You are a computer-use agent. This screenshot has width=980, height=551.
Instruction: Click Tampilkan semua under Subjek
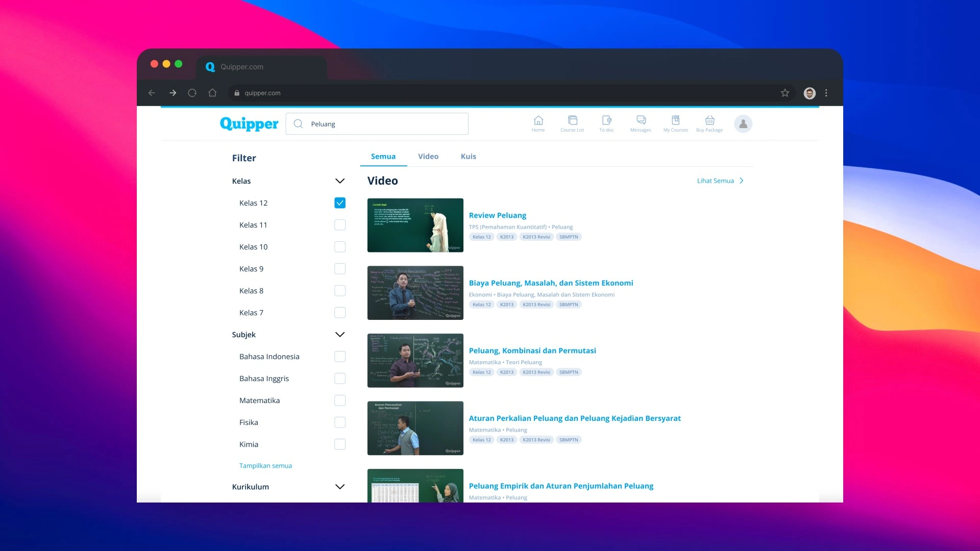(265, 465)
